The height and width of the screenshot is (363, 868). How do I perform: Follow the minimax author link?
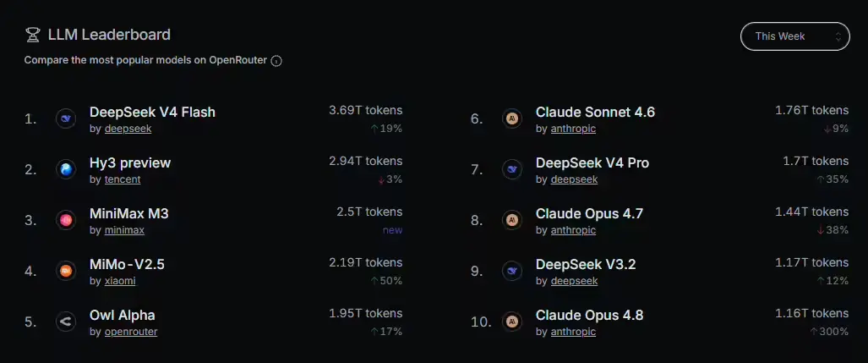[x=124, y=230]
